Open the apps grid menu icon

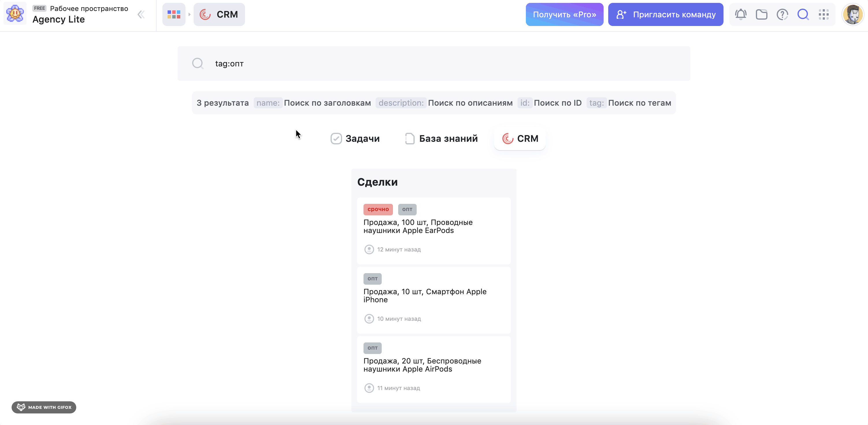(x=824, y=14)
